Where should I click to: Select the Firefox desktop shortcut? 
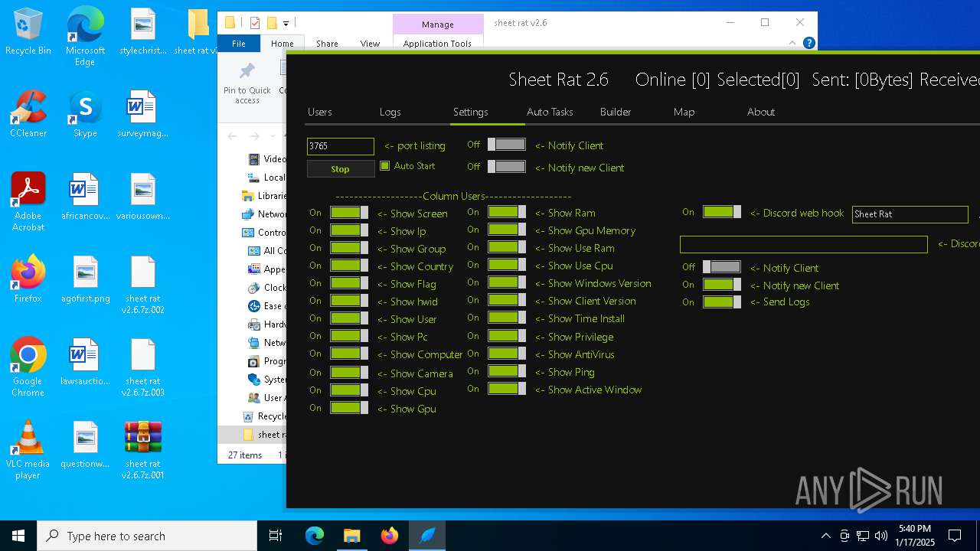(x=28, y=279)
